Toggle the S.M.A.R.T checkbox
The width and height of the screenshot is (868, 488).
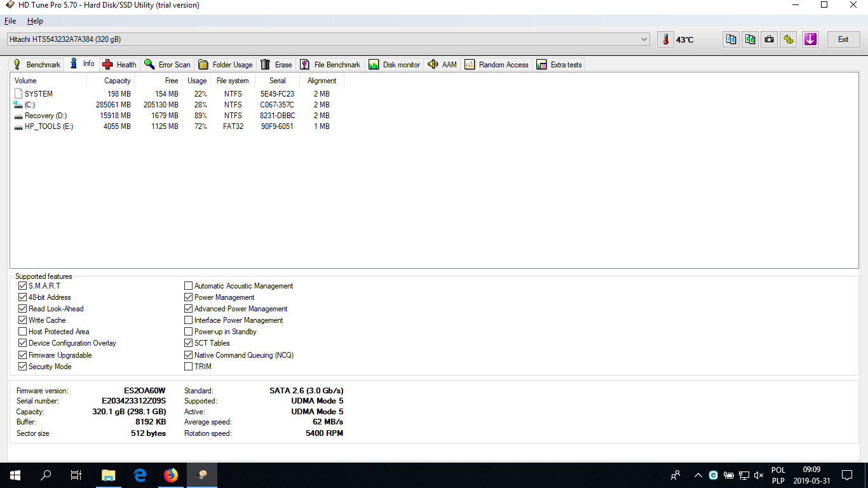[x=23, y=286]
